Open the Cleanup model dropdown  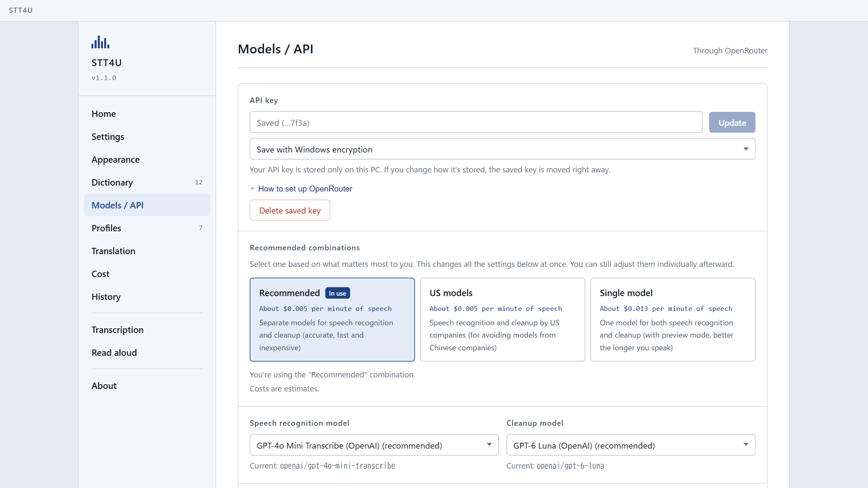click(631, 445)
